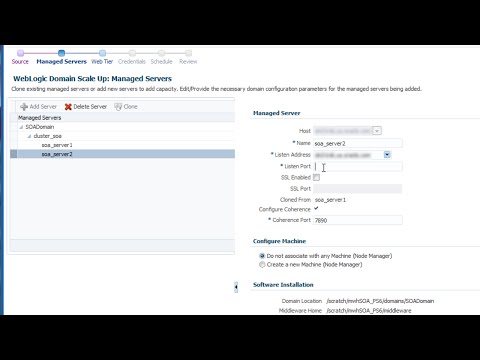This screenshot has height=360, width=480.
Task: Click the Clone button label
Action: [x=130, y=107]
